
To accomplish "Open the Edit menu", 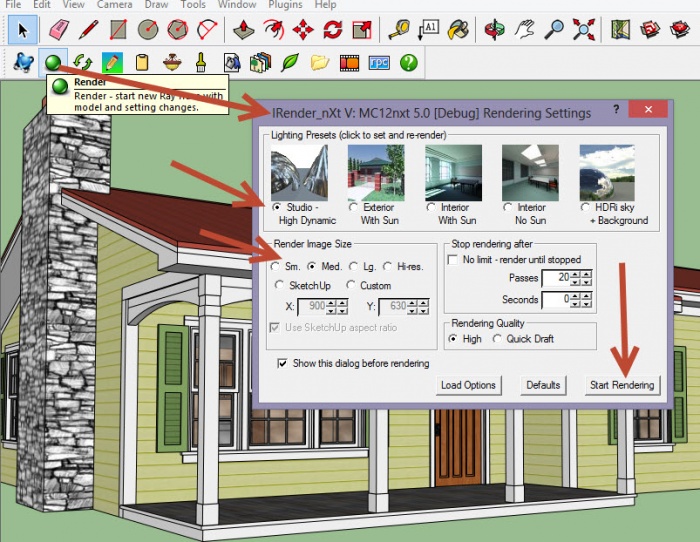I will pos(42,4).
